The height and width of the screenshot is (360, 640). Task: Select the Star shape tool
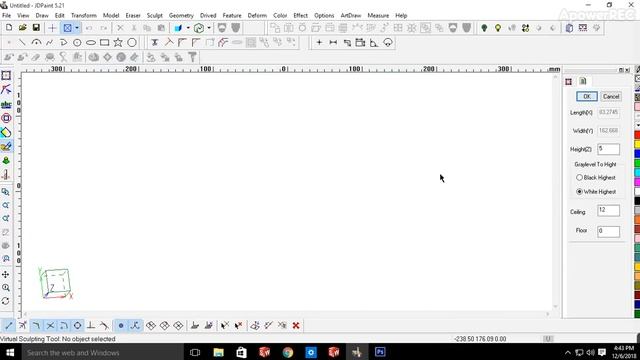118,42
